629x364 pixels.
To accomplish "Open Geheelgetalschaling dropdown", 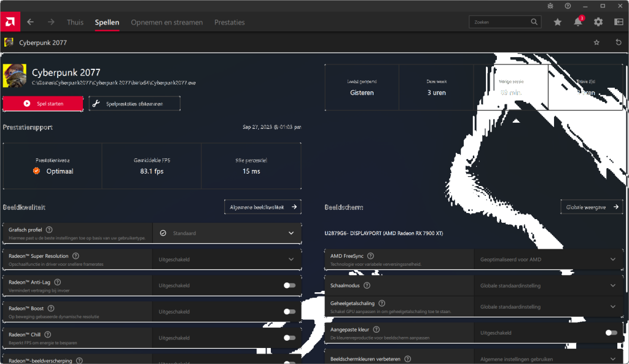I will coord(549,307).
